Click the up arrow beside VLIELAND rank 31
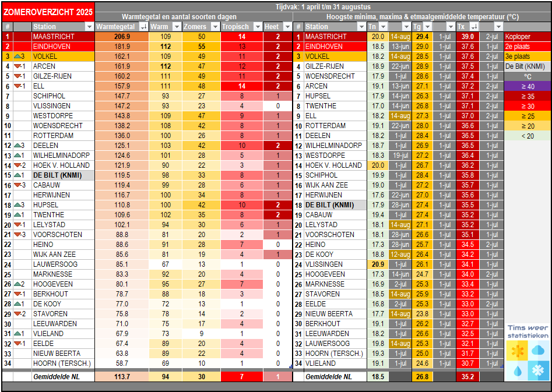Viewport: 552px width, 392px height. click(x=17, y=334)
